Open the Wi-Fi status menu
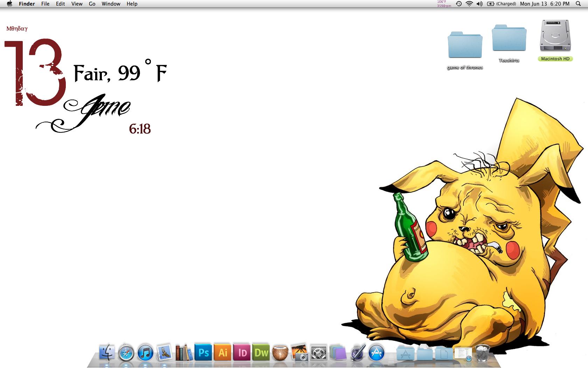This screenshot has height=368, width=588. click(x=469, y=4)
